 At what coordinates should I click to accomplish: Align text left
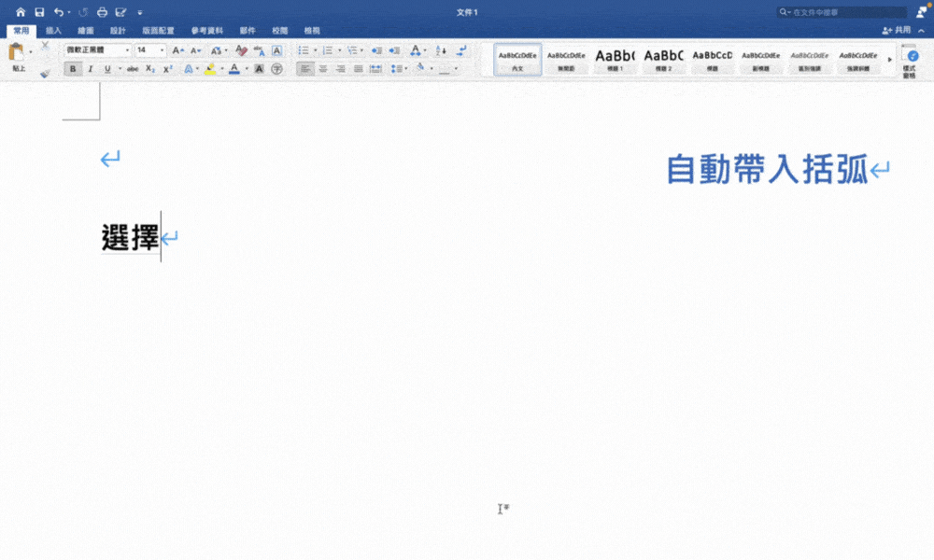[x=305, y=69]
